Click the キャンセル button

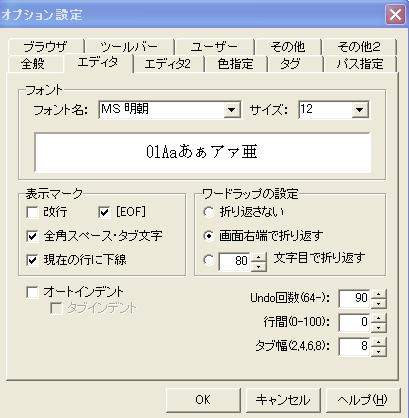283,400
